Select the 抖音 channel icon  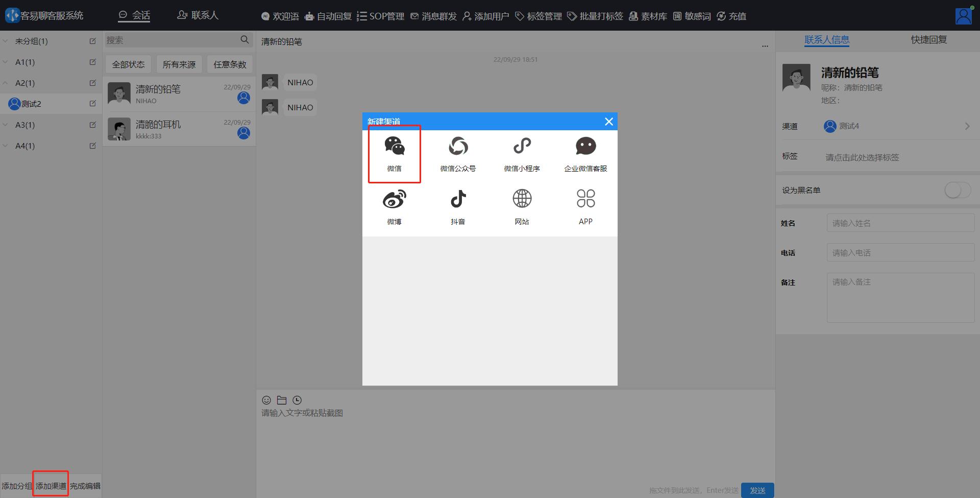(458, 199)
